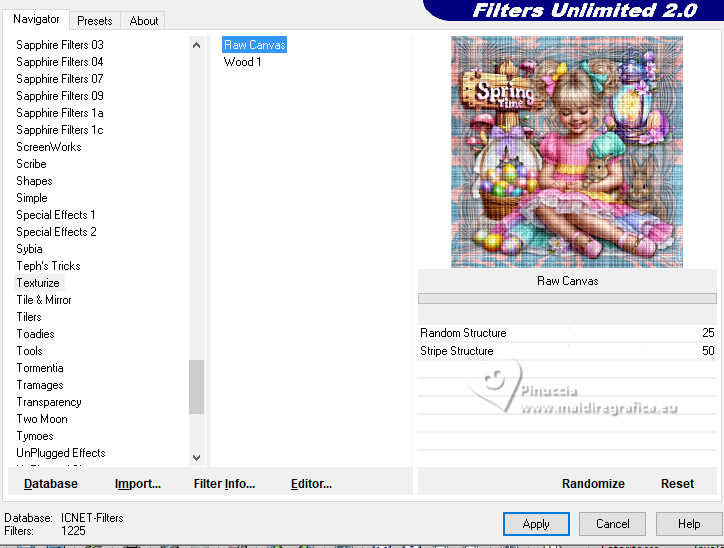
Task: Click the category list scrollbar thumb
Action: [196, 387]
